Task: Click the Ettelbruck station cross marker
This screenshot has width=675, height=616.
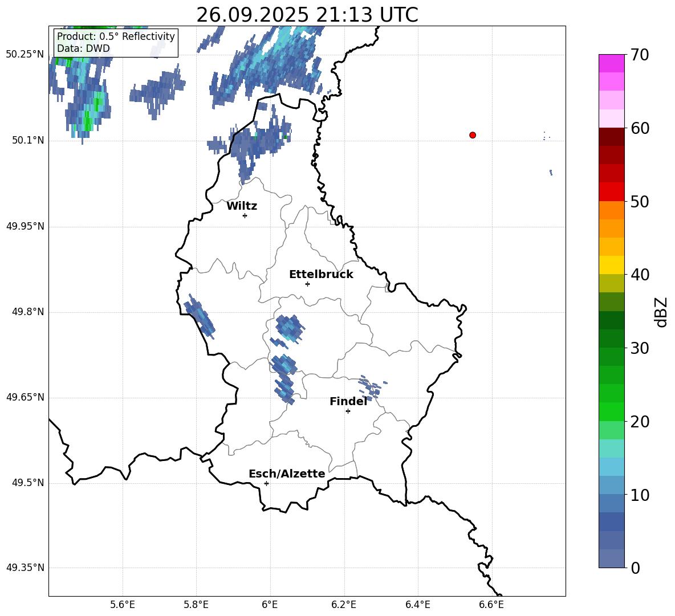Action: coord(307,284)
